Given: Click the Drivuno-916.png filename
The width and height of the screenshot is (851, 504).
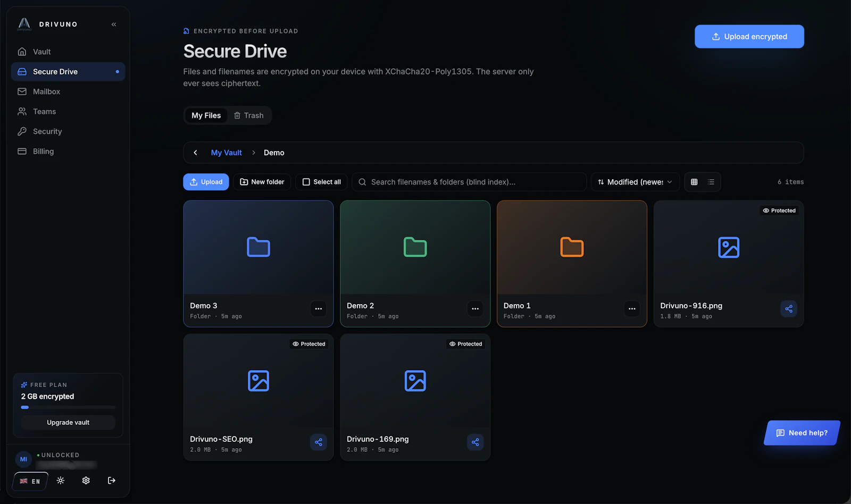Looking at the screenshot, I should tap(691, 306).
